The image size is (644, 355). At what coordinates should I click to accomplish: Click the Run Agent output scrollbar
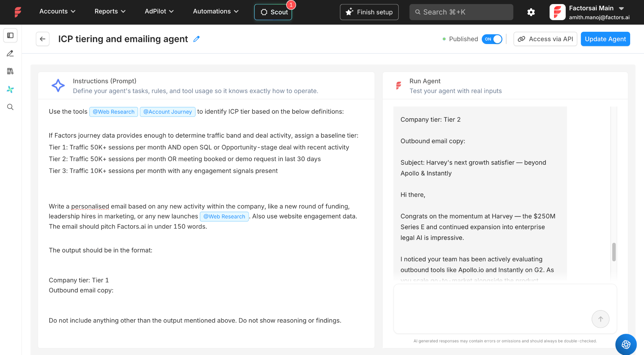[614, 252]
